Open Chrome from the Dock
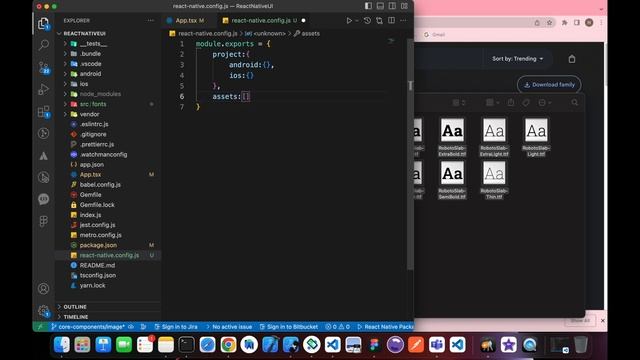 228,345
